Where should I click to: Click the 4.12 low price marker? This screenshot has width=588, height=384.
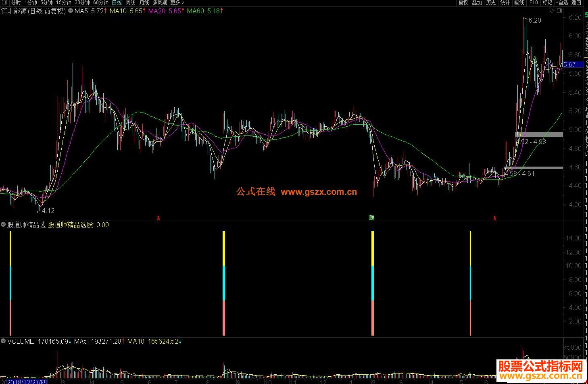(48, 211)
